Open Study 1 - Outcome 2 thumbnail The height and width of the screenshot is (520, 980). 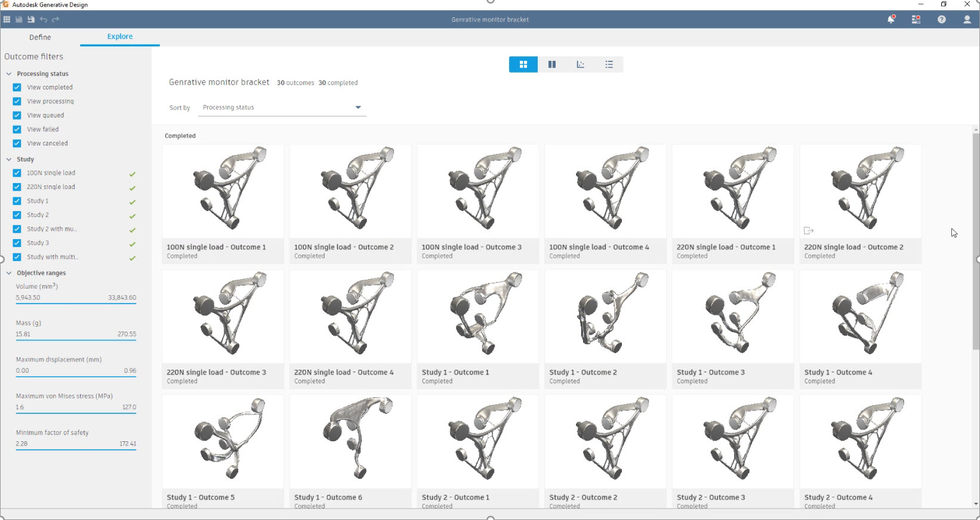pyautogui.click(x=605, y=316)
